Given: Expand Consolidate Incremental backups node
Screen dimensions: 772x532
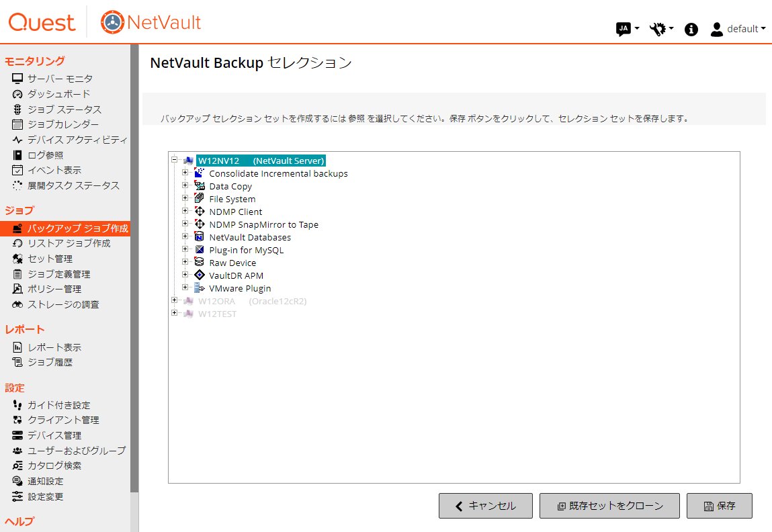Looking at the screenshot, I should coord(185,172).
